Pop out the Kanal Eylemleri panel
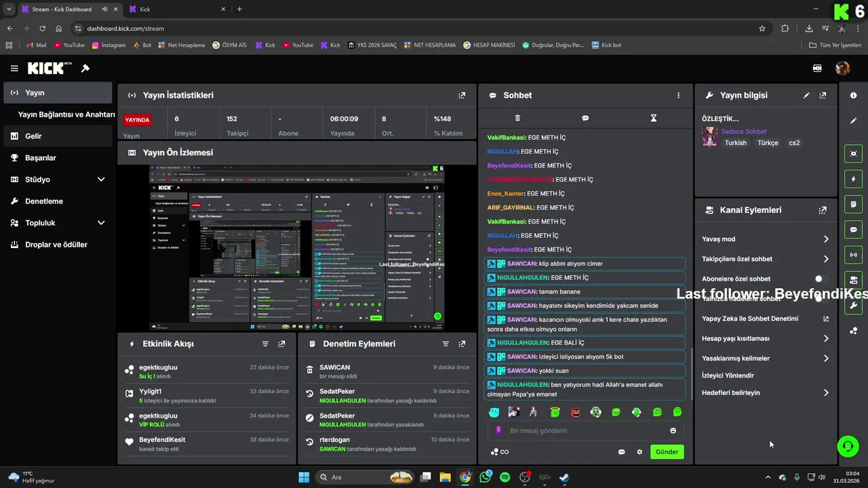The height and width of the screenshot is (488, 868). click(x=823, y=210)
